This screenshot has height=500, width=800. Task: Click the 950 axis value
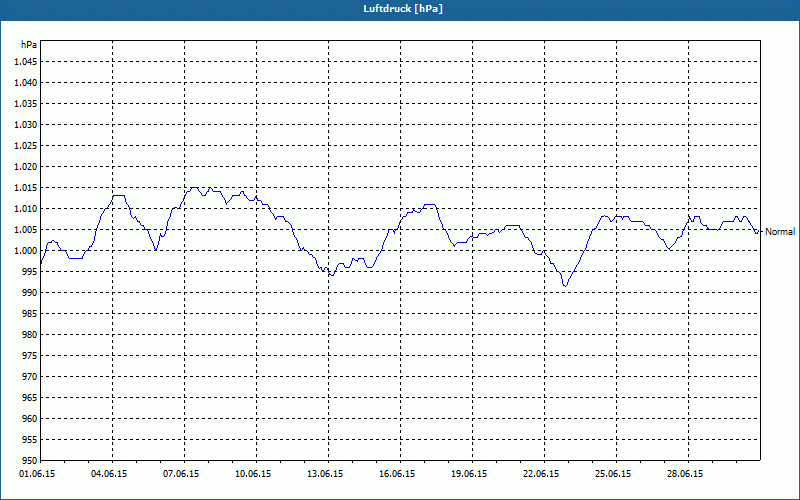[x=30, y=460]
